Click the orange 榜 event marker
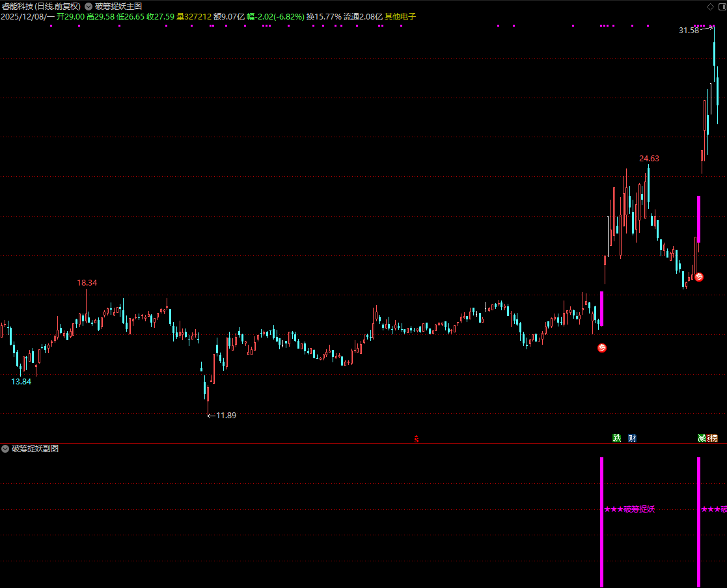 point(713,438)
